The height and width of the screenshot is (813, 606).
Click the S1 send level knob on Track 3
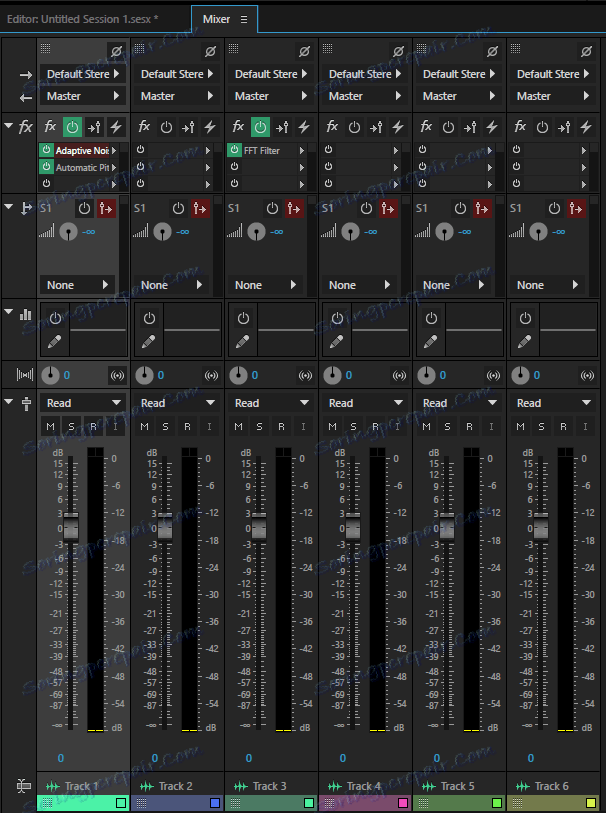point(256,232)
